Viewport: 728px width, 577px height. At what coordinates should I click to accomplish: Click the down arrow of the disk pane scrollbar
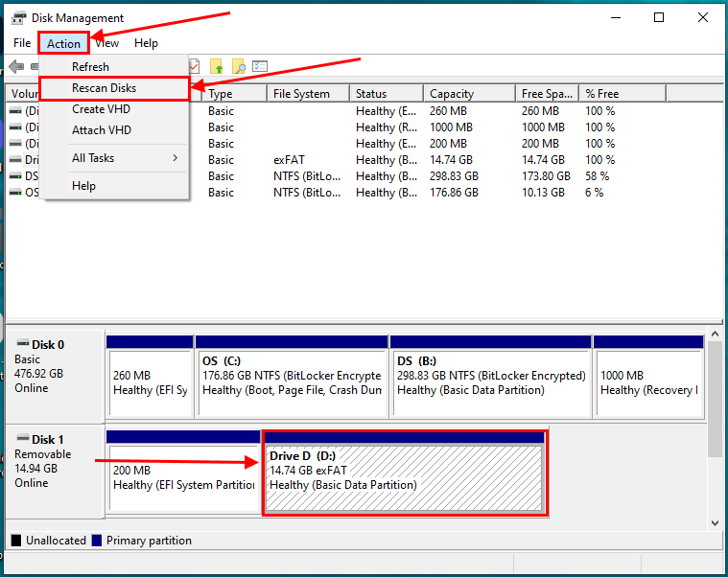(715, 522)
